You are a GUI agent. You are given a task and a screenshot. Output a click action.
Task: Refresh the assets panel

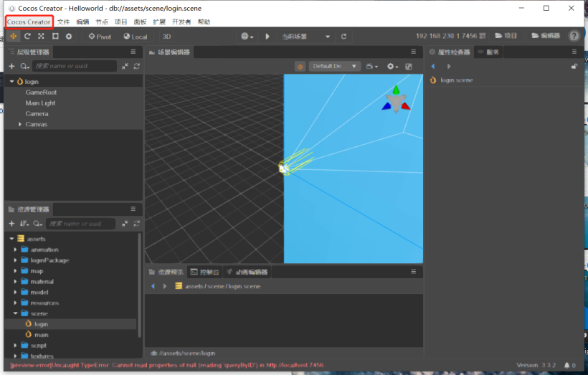click(137, 224)
